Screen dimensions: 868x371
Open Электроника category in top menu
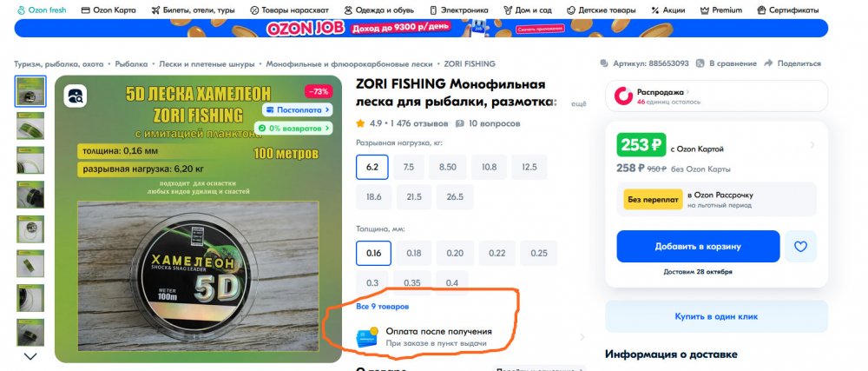(x=459, y=10)
